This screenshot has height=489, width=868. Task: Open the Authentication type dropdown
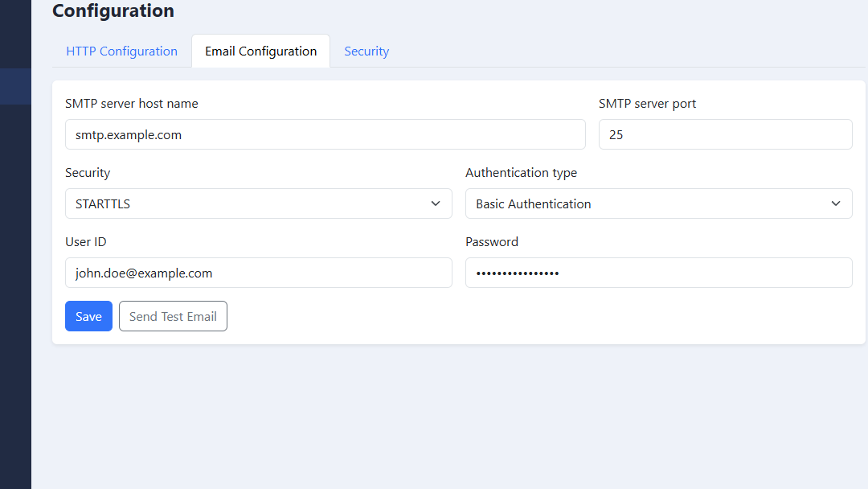click(659, 203)
